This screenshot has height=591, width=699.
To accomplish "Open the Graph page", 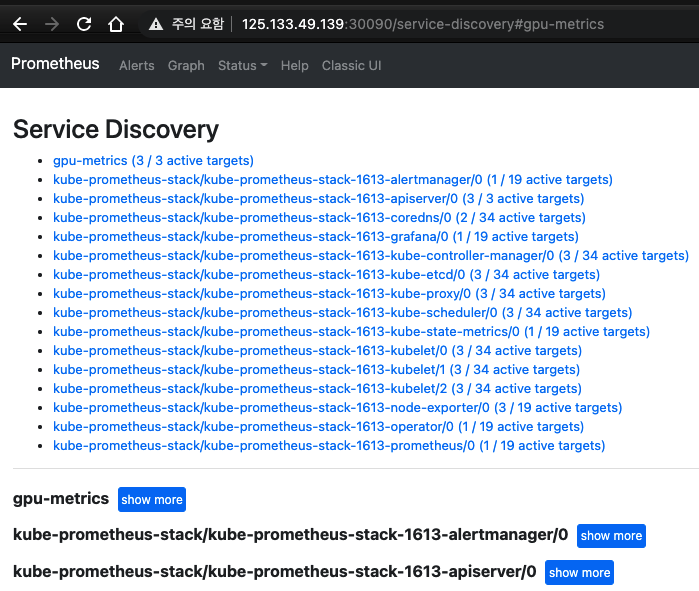I will tap(186, 66).
